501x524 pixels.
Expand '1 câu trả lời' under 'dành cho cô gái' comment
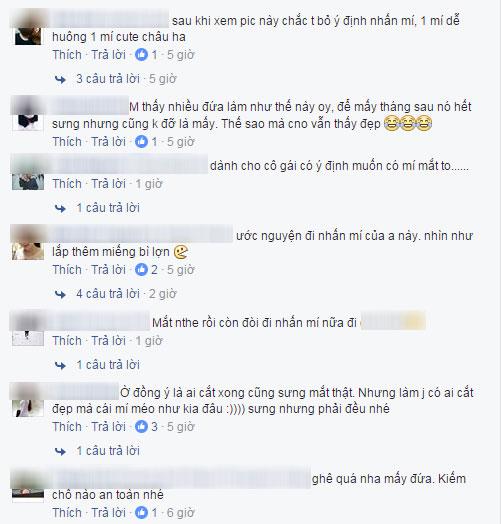pos(108,208)
